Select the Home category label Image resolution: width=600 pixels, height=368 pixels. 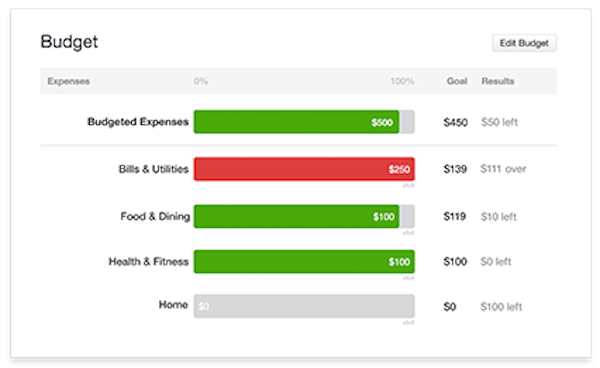(173, 305)
